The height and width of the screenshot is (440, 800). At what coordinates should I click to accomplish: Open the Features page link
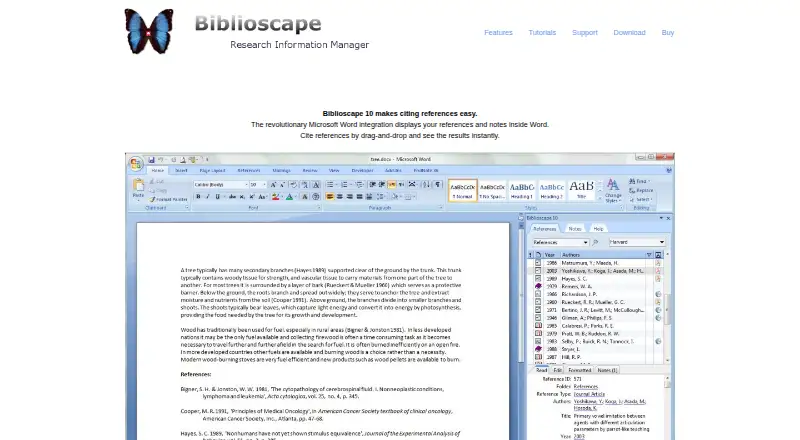498,32
